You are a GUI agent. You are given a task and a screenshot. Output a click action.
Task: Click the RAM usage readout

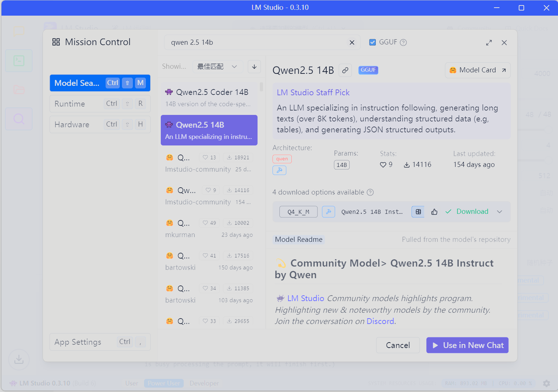[466, 383]
